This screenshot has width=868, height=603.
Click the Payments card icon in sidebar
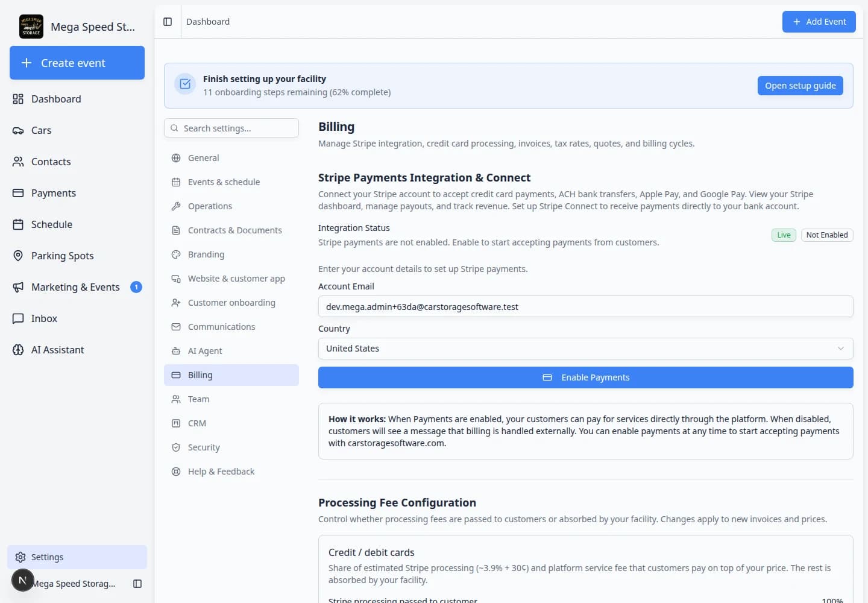pyautogui.click(x=18, y=193)
